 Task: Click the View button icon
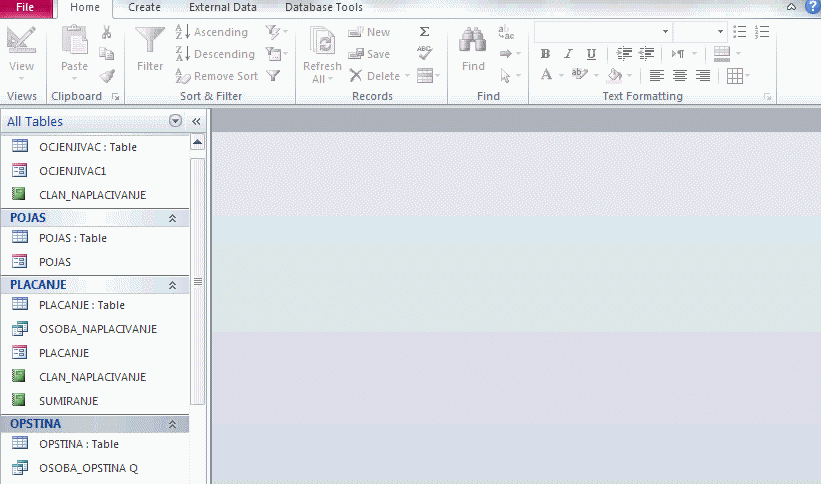click(x=21, y=40)
